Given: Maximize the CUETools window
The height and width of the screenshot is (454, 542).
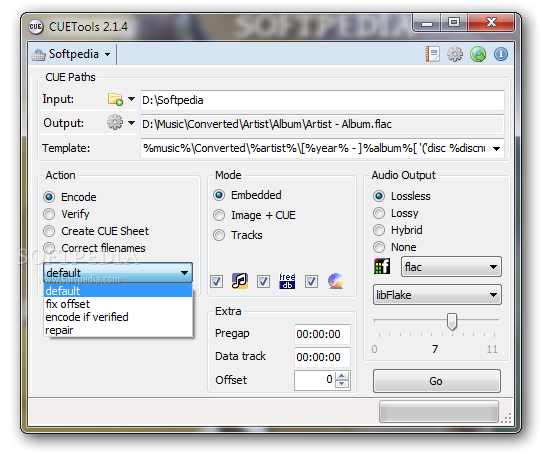Looking at the screenshot, I should 454,22.
